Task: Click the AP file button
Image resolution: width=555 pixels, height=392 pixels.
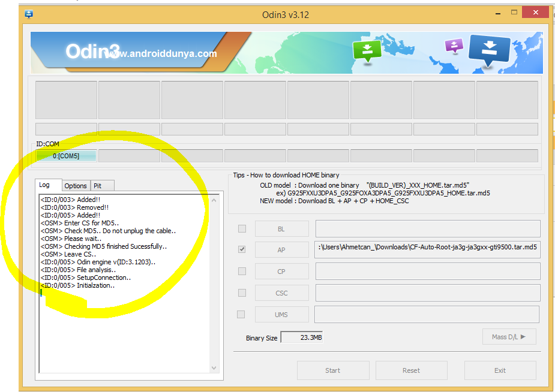Action: point(282,250)
